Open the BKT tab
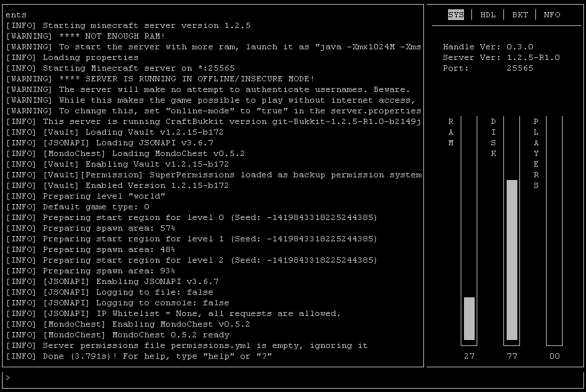Viewport: 586px width, 392px height. [520, 15]
